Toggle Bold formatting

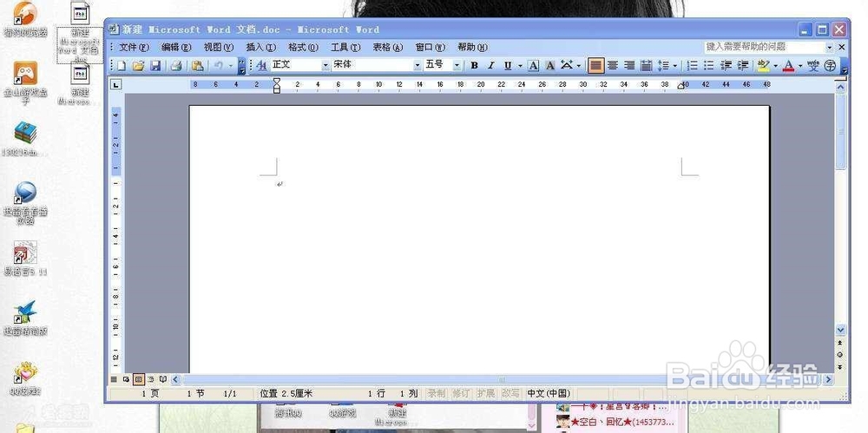tap(475, 66)
